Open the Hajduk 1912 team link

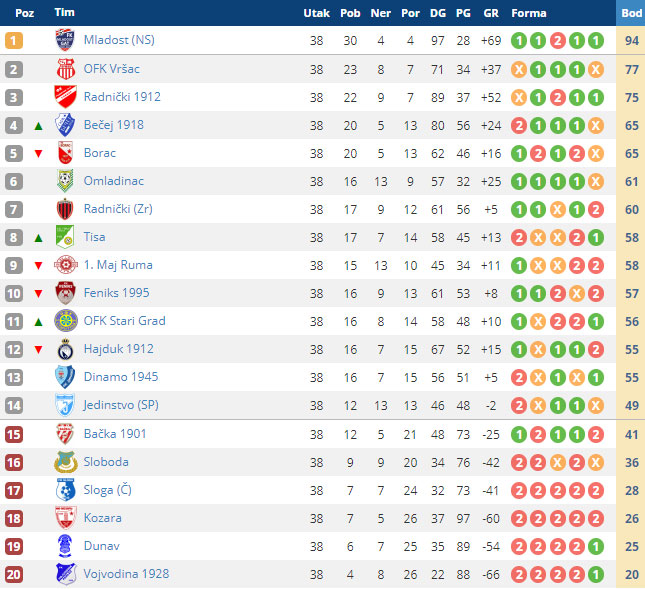click(x=120, y=349)
